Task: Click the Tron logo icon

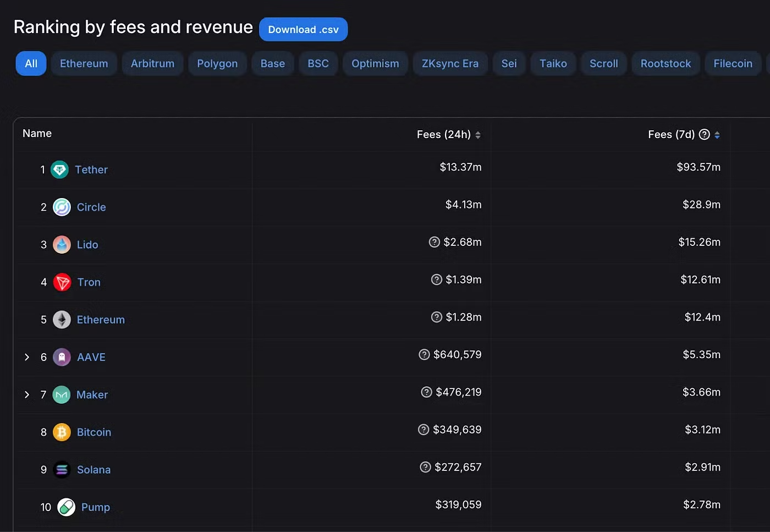Action: [x=62, y=282]
